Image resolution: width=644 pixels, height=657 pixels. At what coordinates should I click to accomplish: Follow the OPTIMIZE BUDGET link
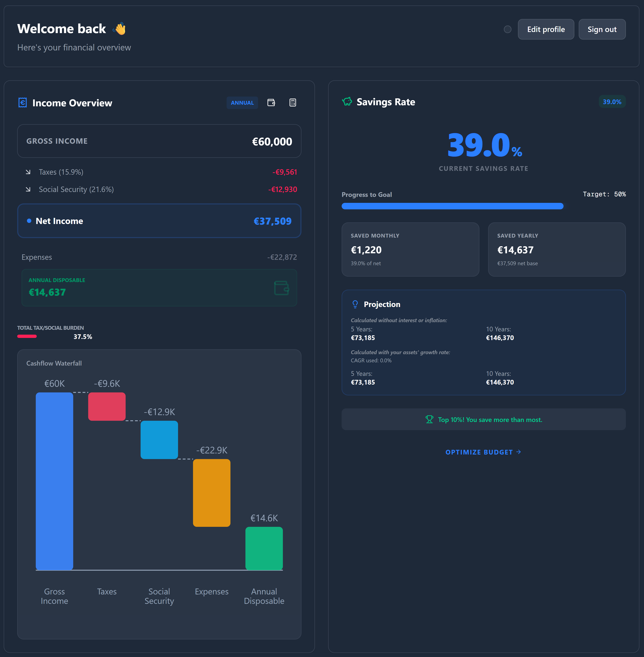pos(483,452)
